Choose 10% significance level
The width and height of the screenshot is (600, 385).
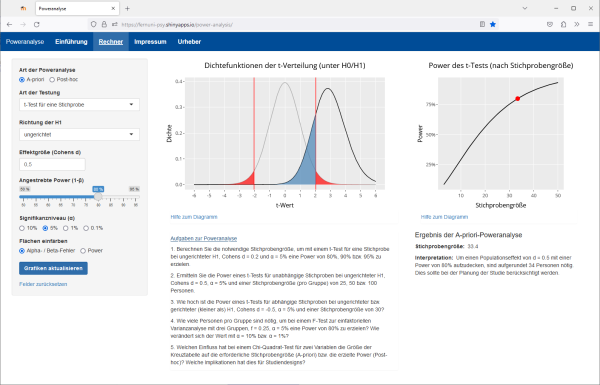(x=22, y=228)
